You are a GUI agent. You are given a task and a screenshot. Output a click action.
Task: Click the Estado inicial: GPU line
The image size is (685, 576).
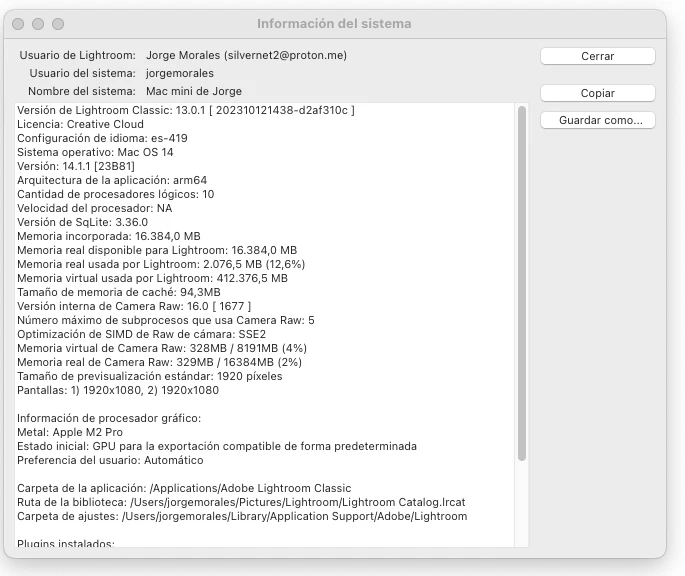pyautogui.click(x=217, y=446)
